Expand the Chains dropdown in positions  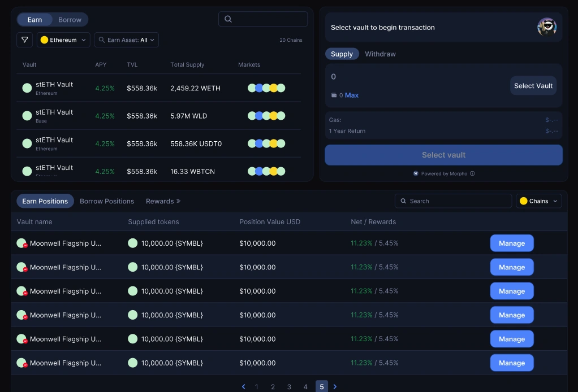pyautogui.click(x=538, y=201)
